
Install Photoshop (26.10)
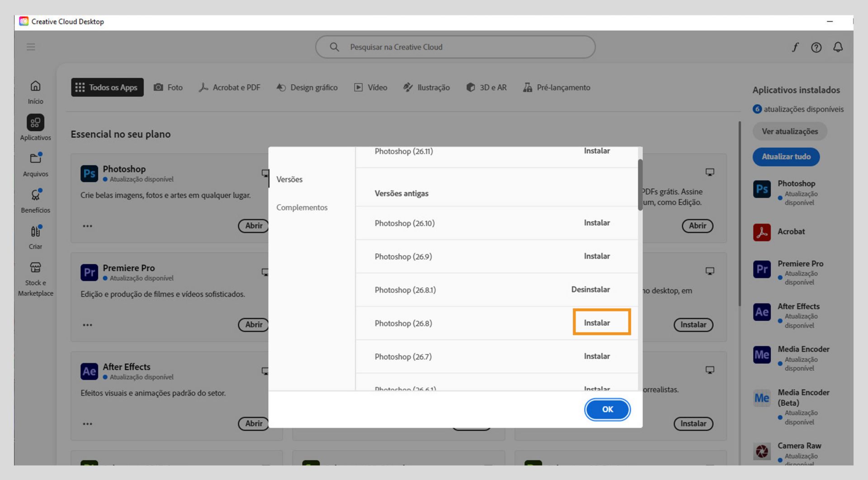[597, 223]
